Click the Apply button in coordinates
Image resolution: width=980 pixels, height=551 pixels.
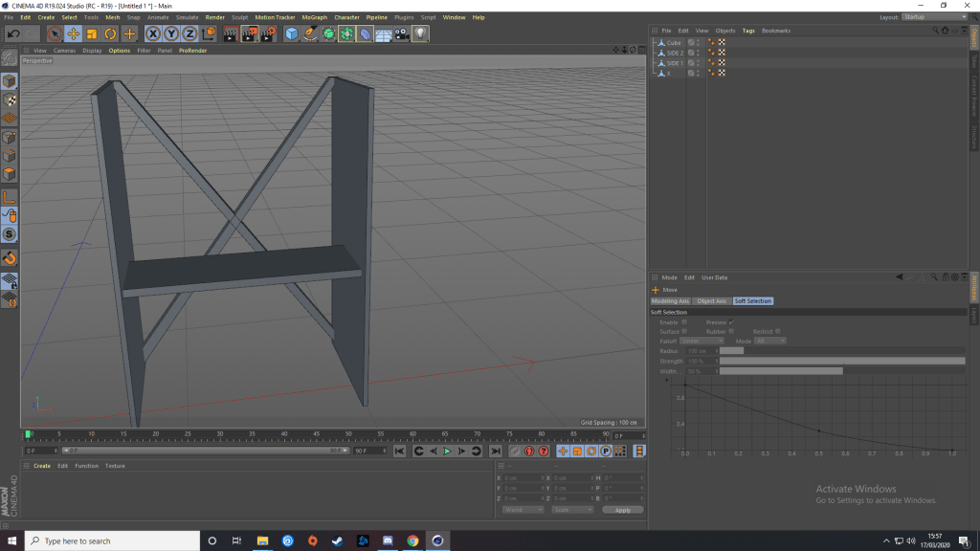point(623,510)
